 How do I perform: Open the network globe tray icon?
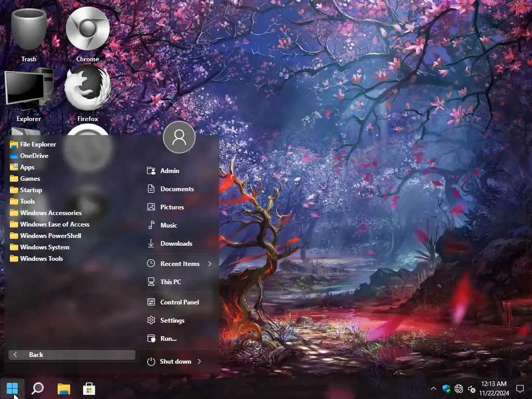click(459, 389)
